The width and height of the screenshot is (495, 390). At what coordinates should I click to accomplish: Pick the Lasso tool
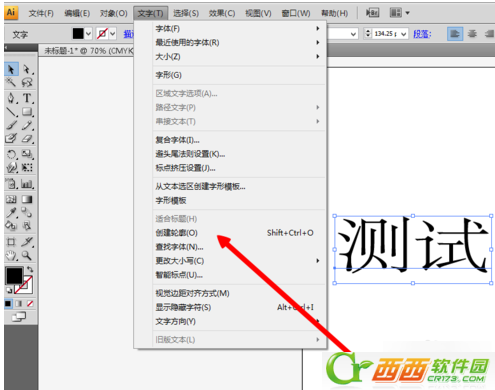27,82
